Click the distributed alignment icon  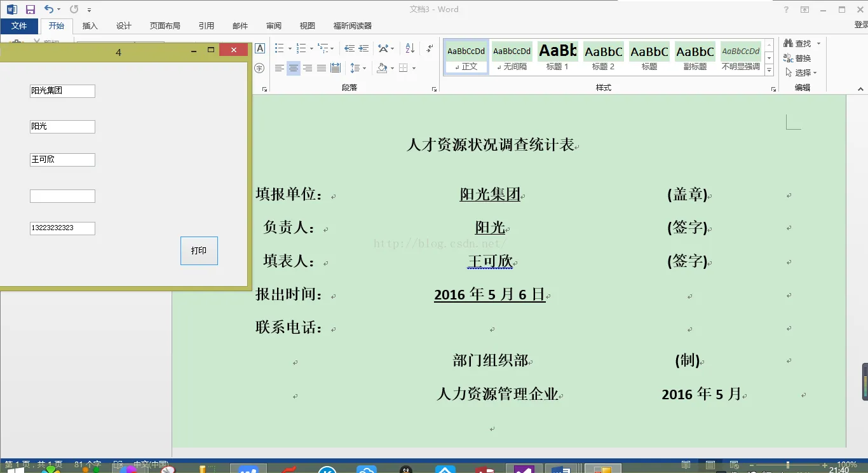[x=336, y=68]
